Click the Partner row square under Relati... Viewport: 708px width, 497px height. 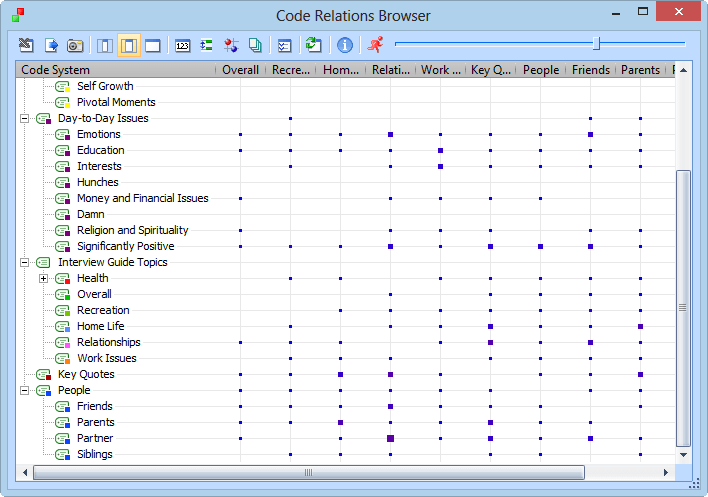tap(391, 438)
